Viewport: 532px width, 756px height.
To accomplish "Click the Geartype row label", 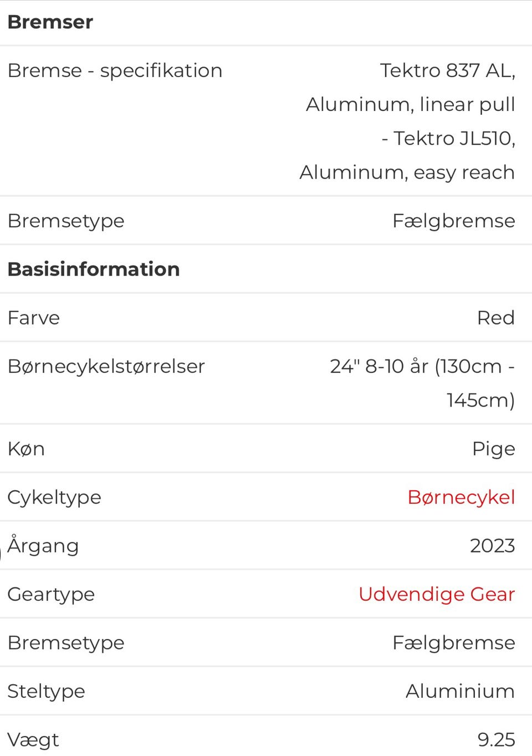I will pyautogui.click(x=51, y=595).
